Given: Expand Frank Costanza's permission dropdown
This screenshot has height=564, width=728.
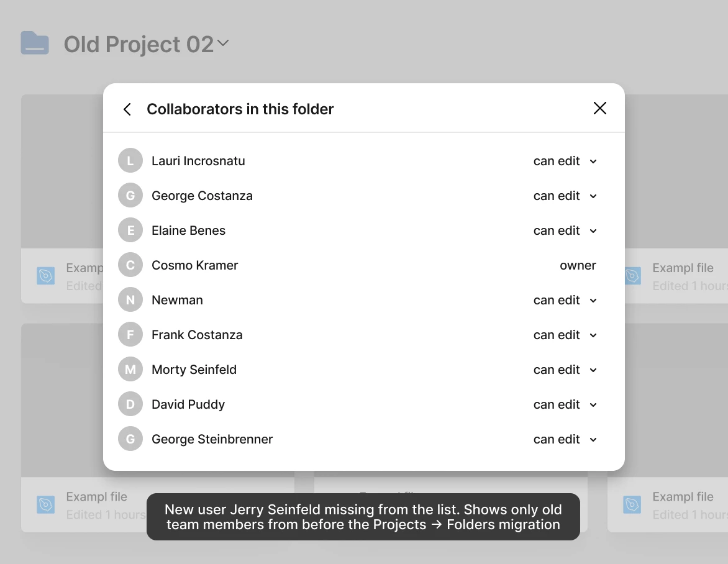Looking at the screenshot, I should coord(565,335).
